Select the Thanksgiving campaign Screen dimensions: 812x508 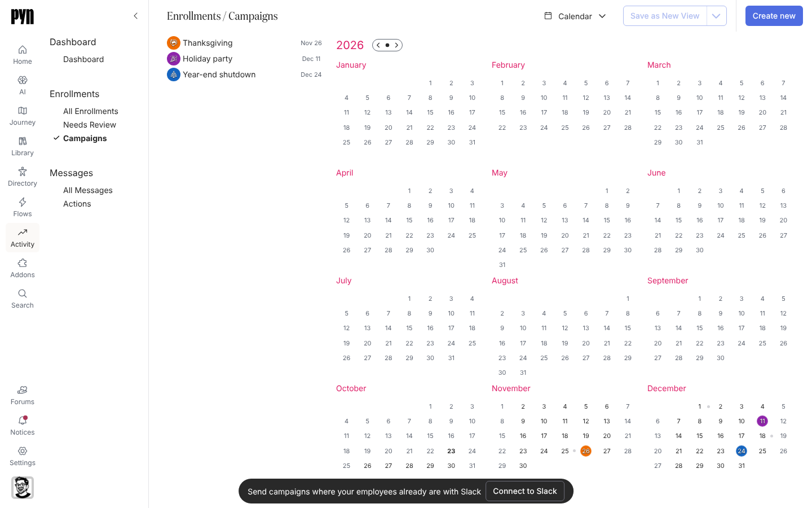245,43
